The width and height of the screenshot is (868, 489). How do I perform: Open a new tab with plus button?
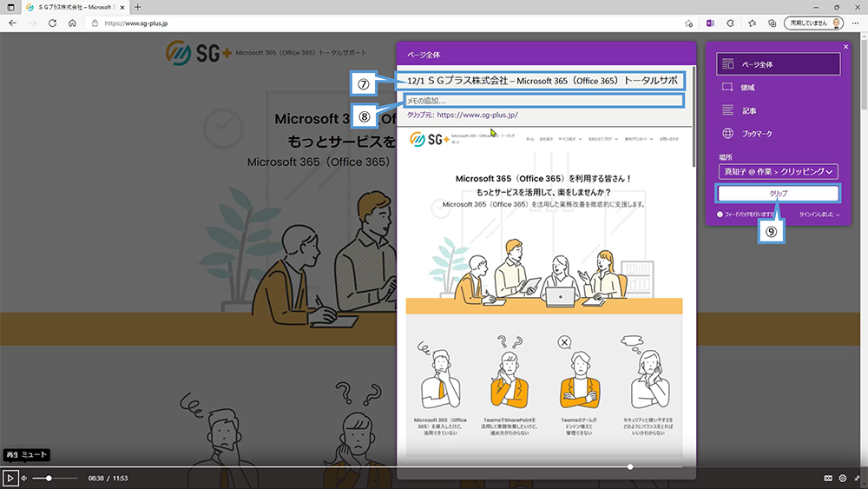pyautogui.click(x=138, y=7)
